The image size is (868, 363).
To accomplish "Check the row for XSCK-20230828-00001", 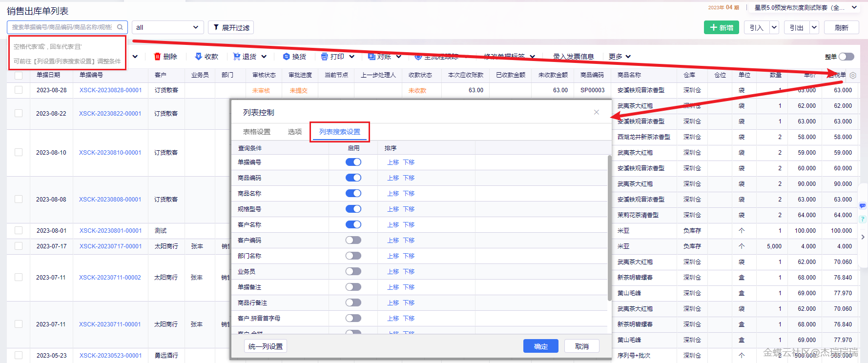I will (19, 90).
